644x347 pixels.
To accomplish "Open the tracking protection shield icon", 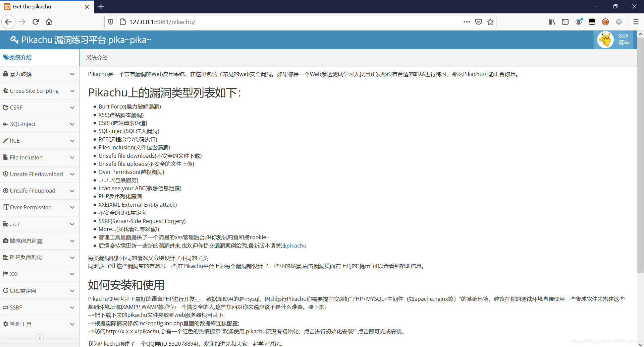I will point(111,22).
